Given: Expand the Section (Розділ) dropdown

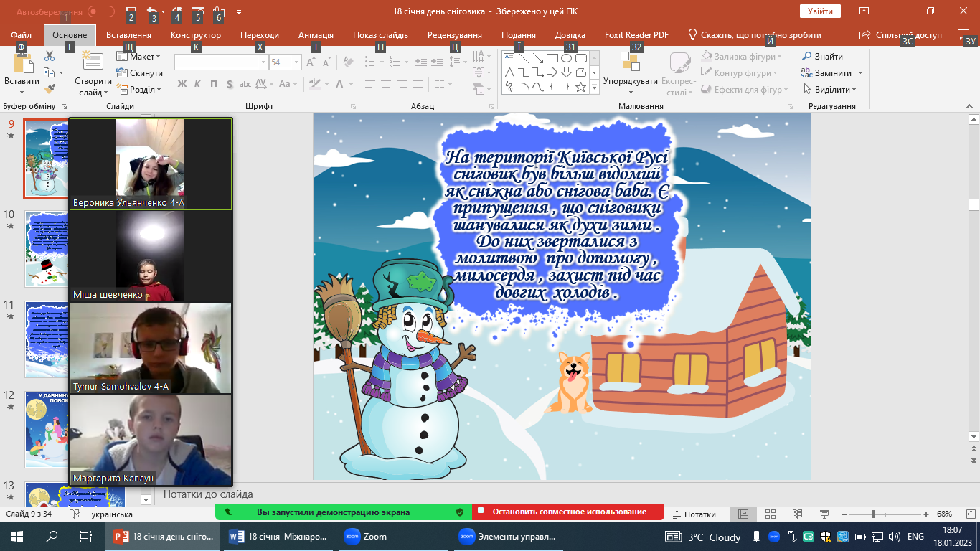Looking at the screenshot, I should [x=141, y=90].
